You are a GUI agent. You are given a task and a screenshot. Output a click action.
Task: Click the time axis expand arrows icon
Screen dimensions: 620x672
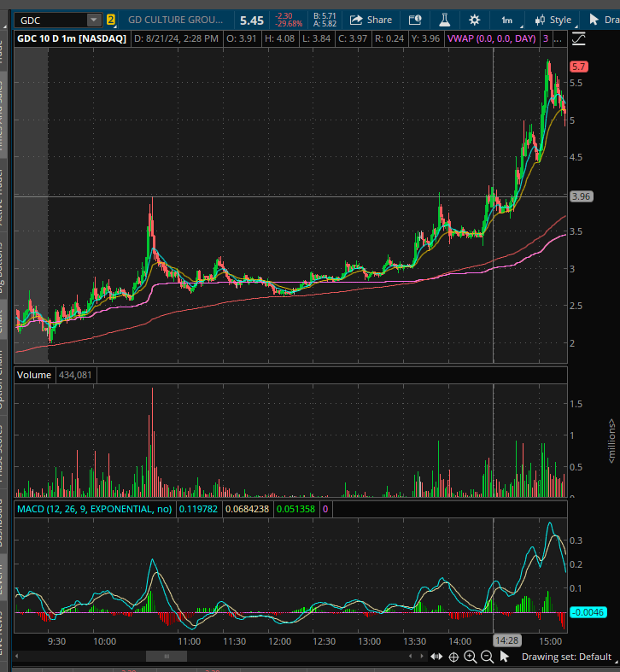(x=436, y=657)
